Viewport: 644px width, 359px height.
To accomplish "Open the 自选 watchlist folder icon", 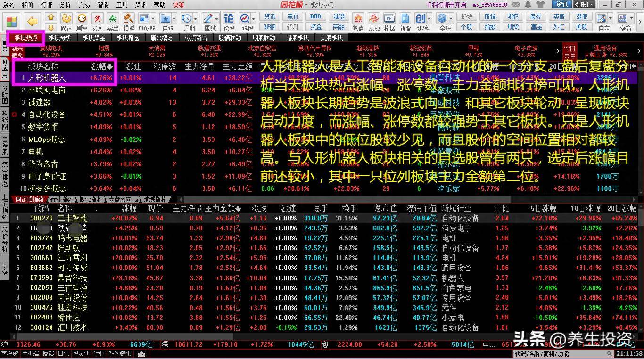I will click(165, 18).
